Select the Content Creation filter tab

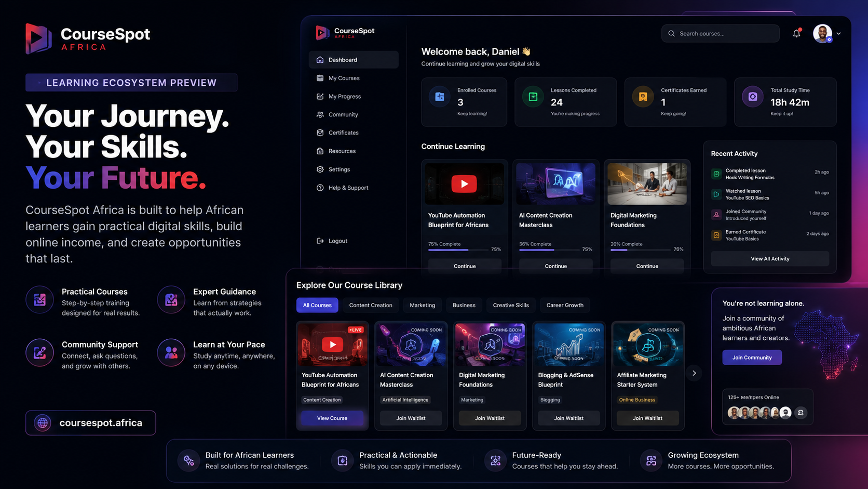pos(371,305)
